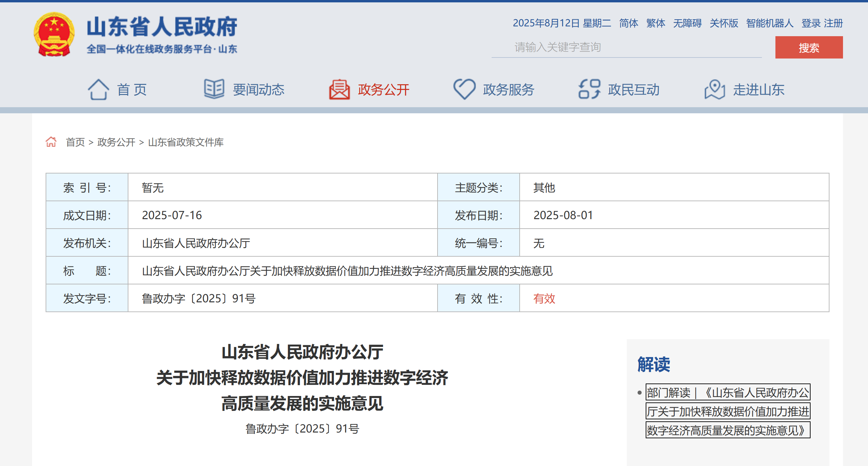
Task: Click the 标题 row document title text
Action: pos(347,271)
